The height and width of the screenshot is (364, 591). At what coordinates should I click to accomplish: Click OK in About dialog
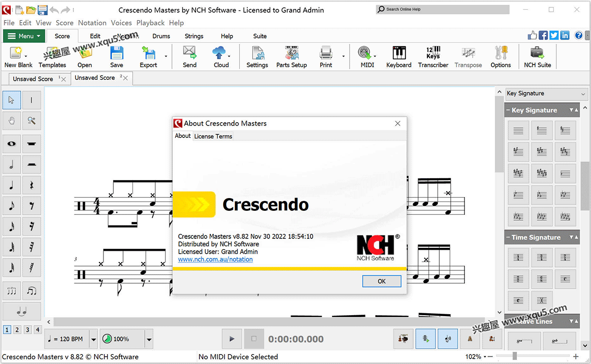pos(382,281)
